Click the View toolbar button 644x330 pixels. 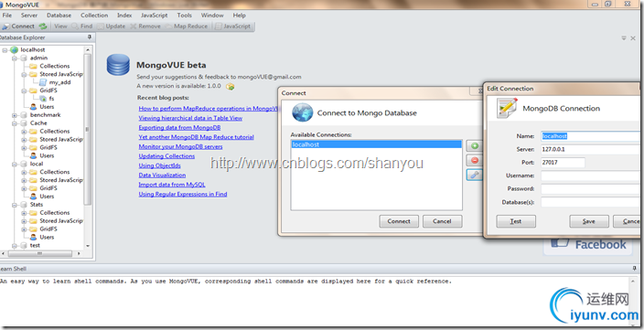(60, 26)
